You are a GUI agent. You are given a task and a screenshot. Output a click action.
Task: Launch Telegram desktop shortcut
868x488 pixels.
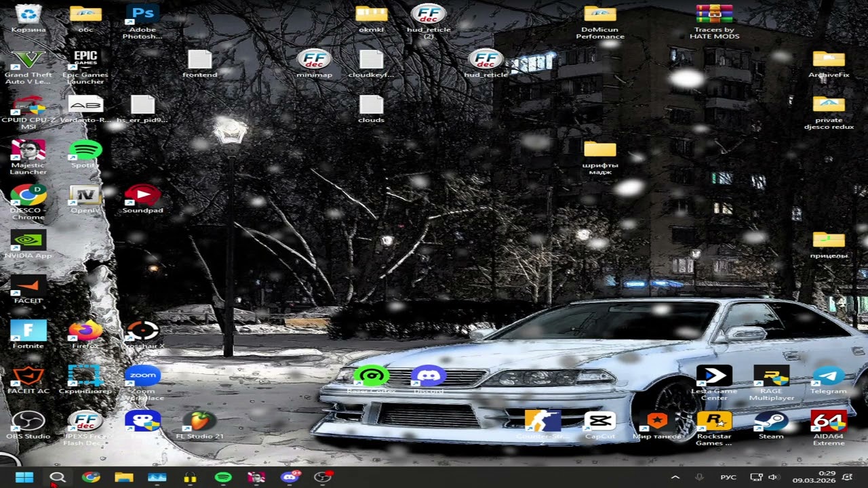(829, 380)
